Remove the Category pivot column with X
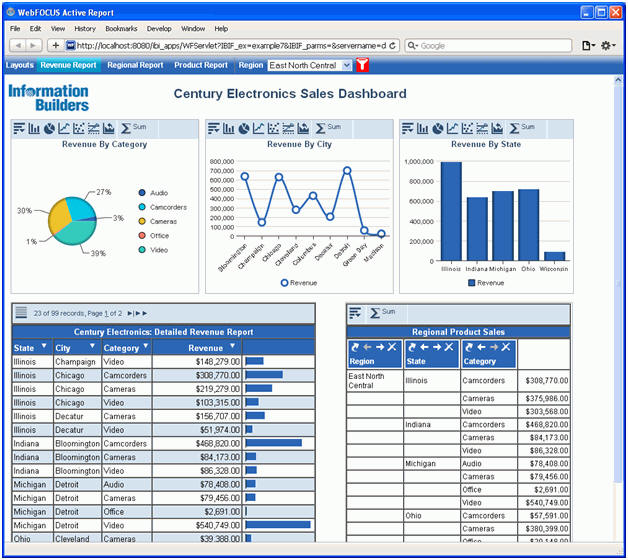 coord(506,347)
